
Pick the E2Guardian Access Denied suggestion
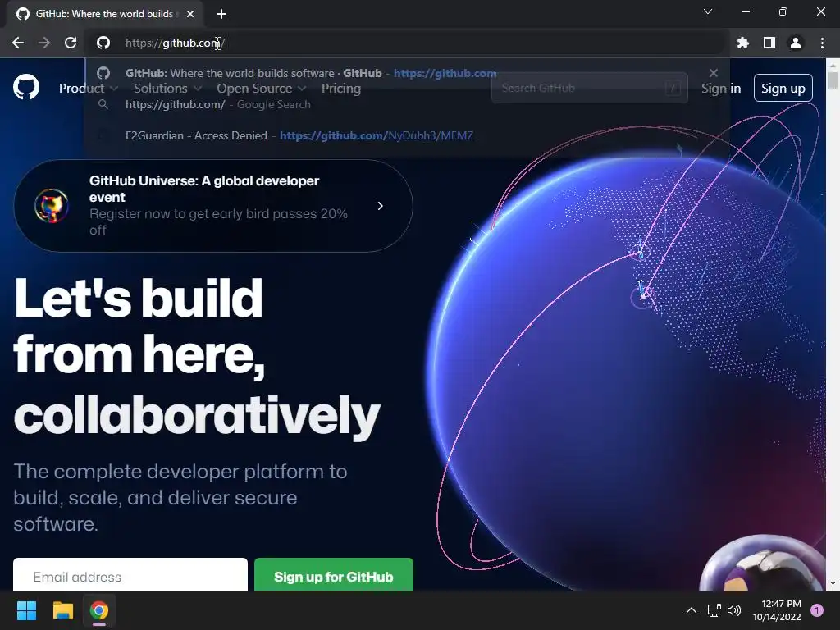tap(406, 135)
